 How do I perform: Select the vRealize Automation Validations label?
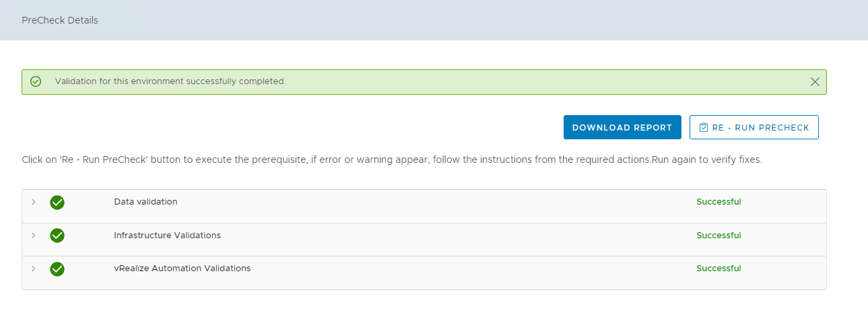pos(182,269)
